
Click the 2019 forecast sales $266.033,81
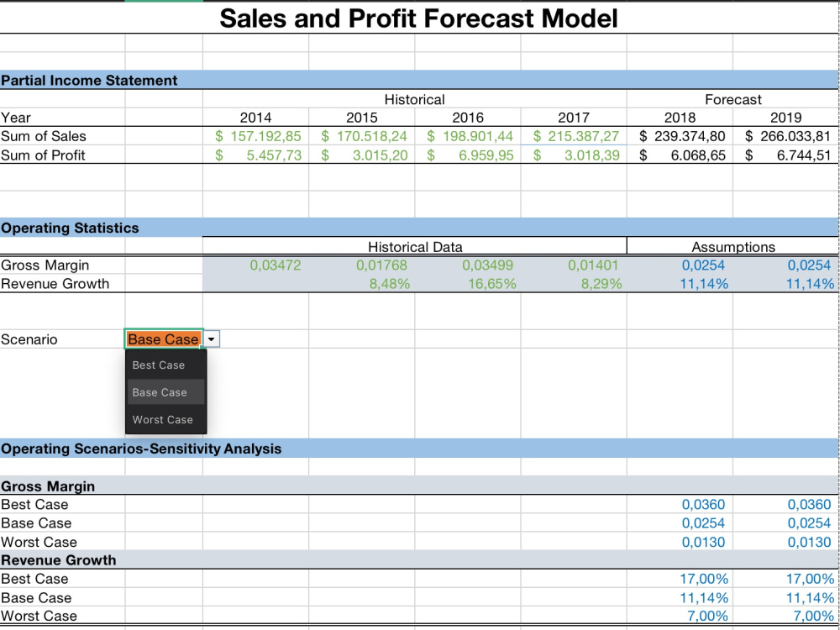786,136
